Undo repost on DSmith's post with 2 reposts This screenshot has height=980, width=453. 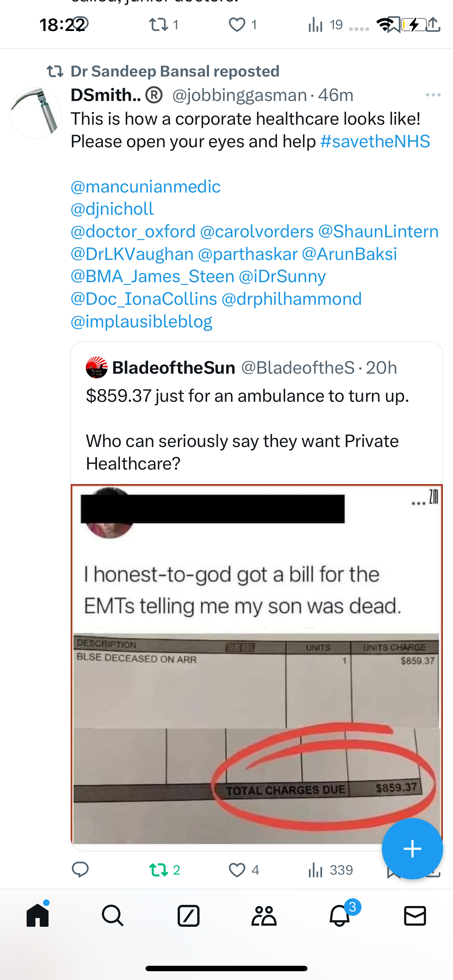tap(164, 870)
